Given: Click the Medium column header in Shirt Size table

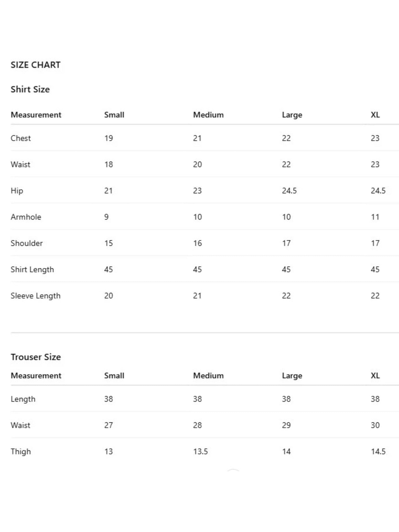Looking at the screenshot, I should 208,115.
